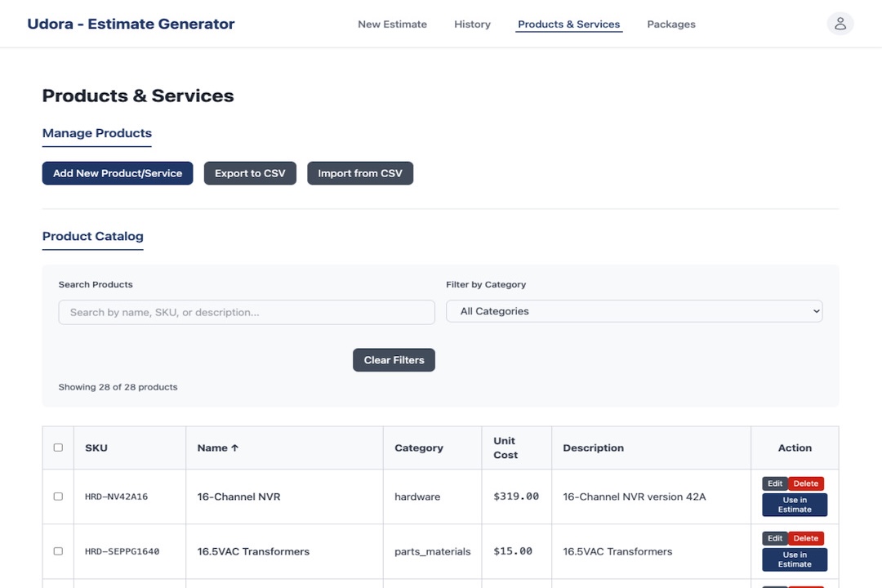Toggle the select-all products checkbox
Viewport: 882px width, 588px height.
pyautogui.click(x=58, y=448)
